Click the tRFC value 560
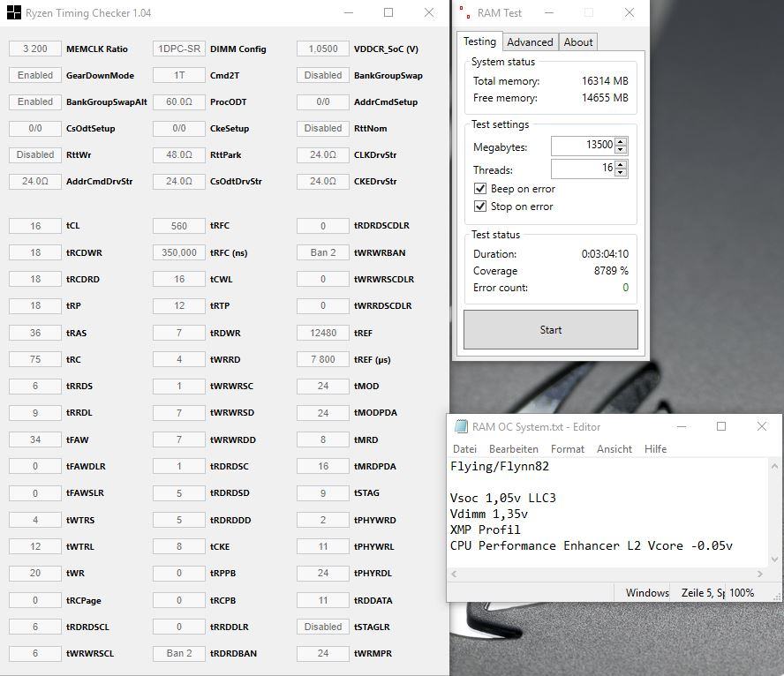This screenshot has width=784, height=676. (x=179, y=226)
